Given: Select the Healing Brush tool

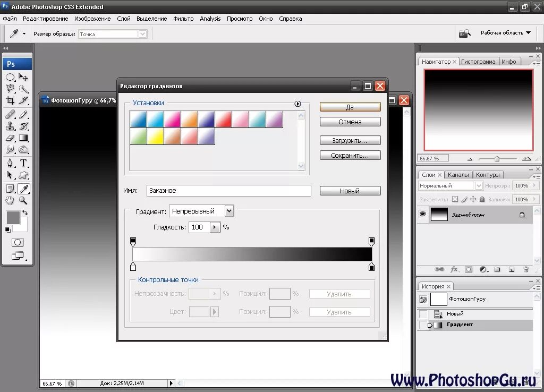Looking at the screenshot, I should 10,114.
